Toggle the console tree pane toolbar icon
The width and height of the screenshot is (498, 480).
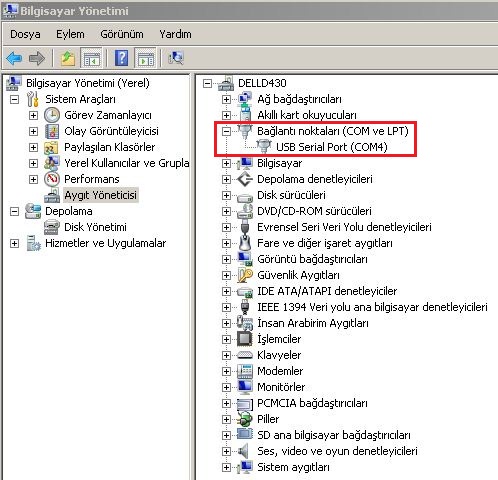tap(91, 58)
